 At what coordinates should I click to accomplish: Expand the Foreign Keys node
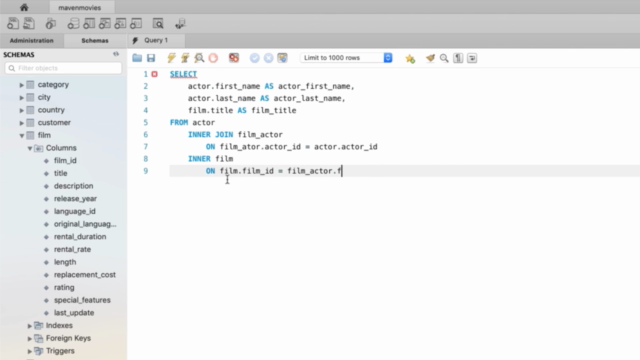pos(29,338)
